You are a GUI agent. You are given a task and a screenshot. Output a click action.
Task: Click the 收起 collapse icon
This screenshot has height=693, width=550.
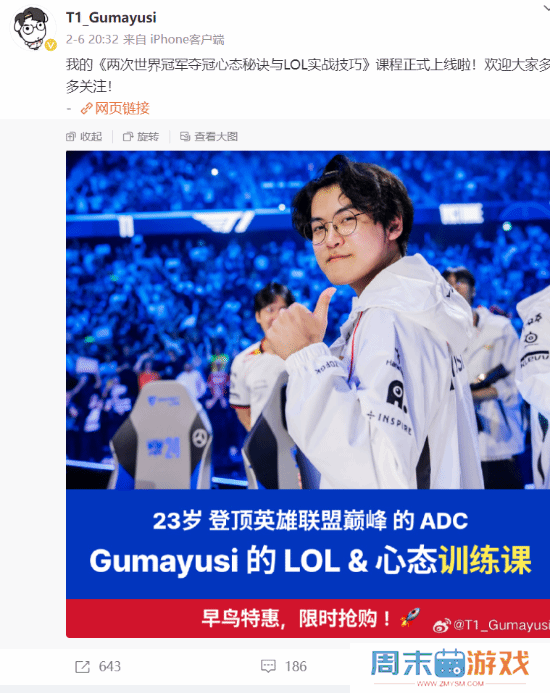(71, 137)
